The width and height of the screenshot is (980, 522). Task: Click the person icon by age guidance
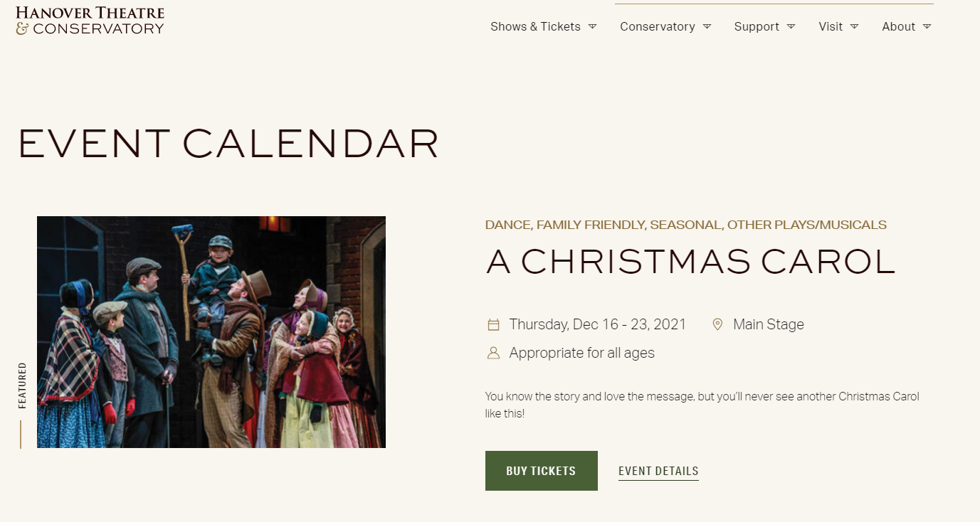coord(493,353)
